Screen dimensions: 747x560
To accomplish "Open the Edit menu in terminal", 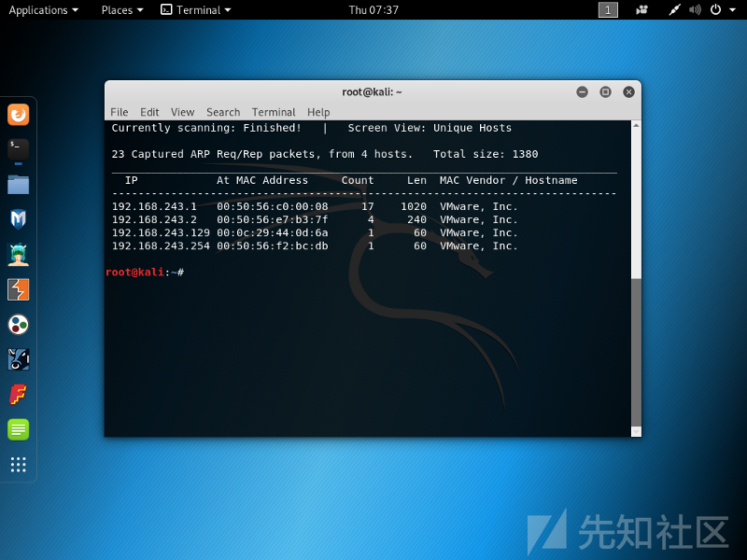I will coord(149,112).
